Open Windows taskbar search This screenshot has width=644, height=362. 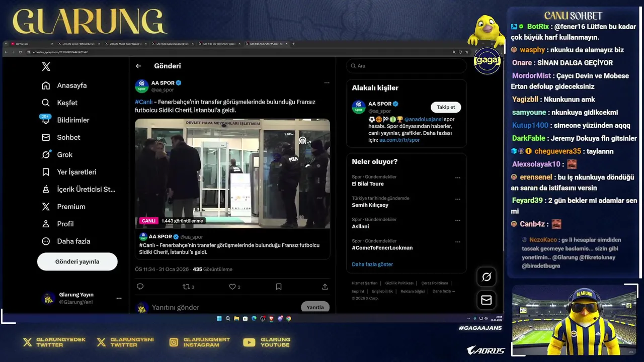click(228, 318)
